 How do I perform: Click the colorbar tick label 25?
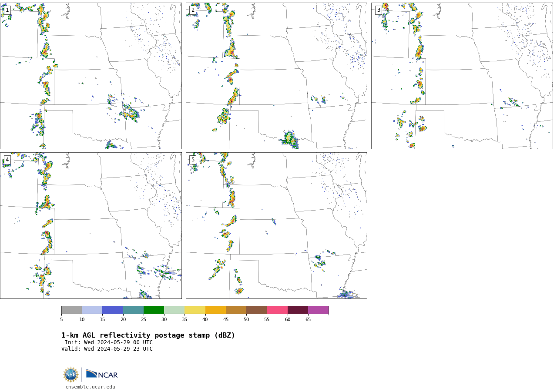144,320
